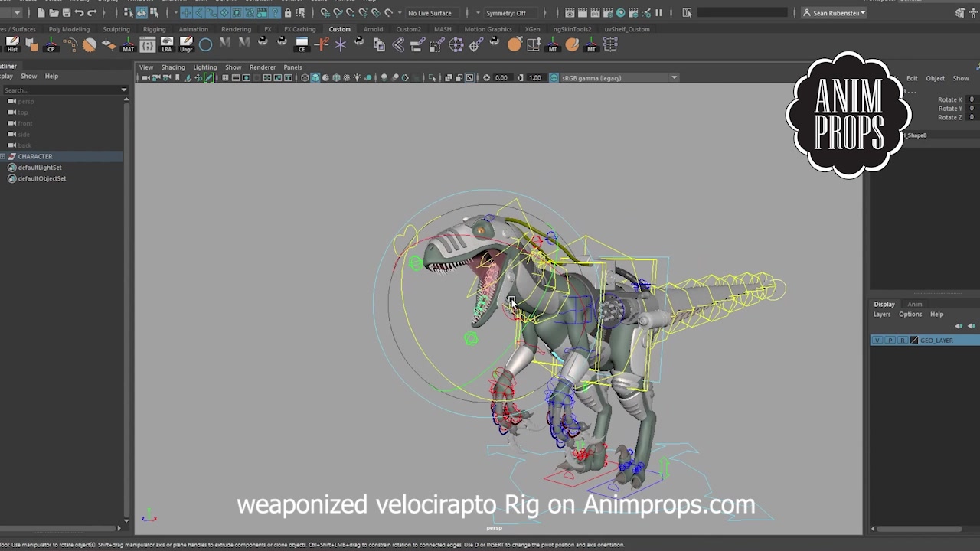Click the MAT shelf button
The width and height of the screenshot is (980, 551).
coord(128,44)
